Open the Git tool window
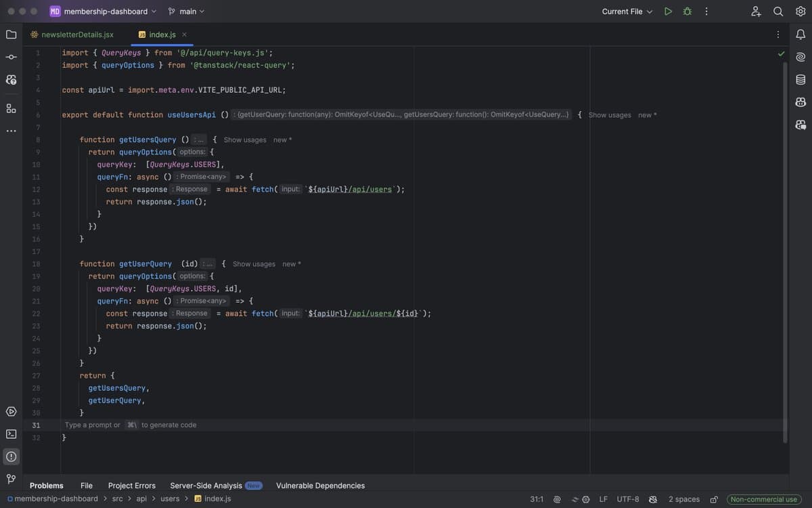 (11, 479)
